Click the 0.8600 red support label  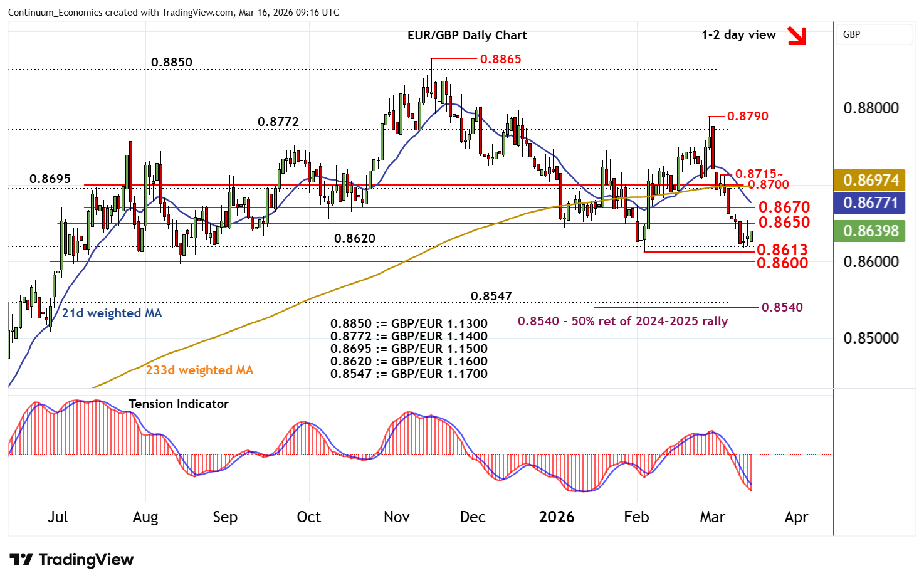click(x=782, y=263)
